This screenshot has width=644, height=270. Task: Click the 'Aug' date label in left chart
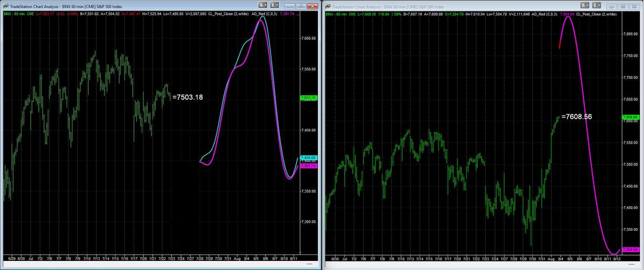coord(238,258)
